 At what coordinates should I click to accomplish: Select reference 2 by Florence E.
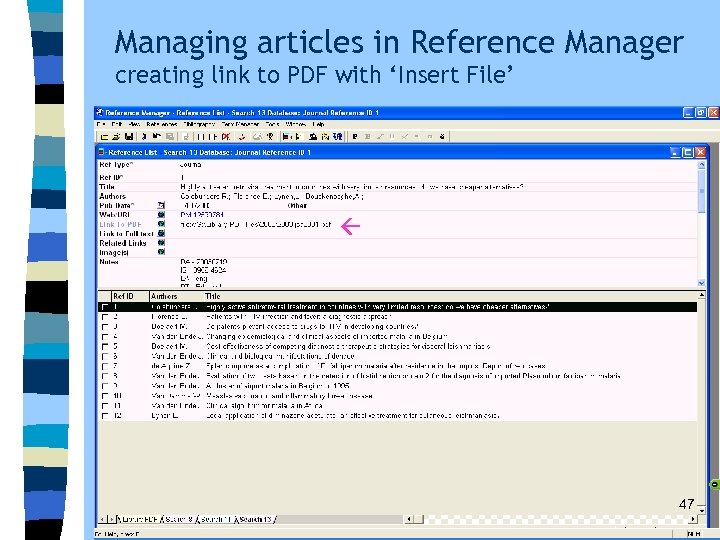tap(397, 317)
